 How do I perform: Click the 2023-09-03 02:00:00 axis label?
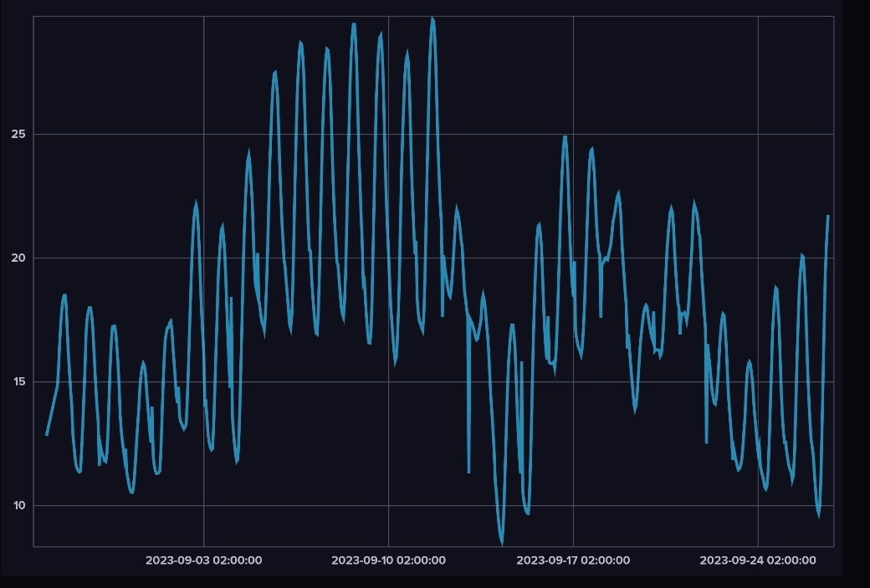pyautogui.click(x=203, y=560)
